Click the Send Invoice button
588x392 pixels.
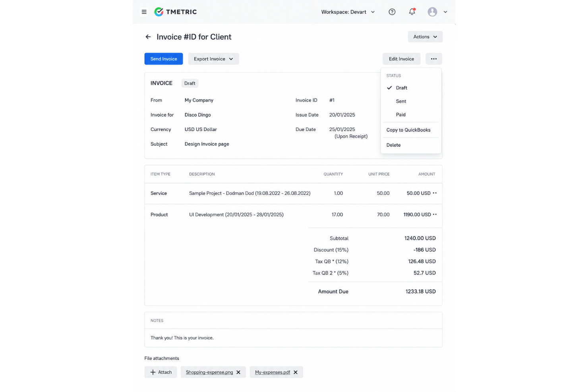[x=164, y=59]
